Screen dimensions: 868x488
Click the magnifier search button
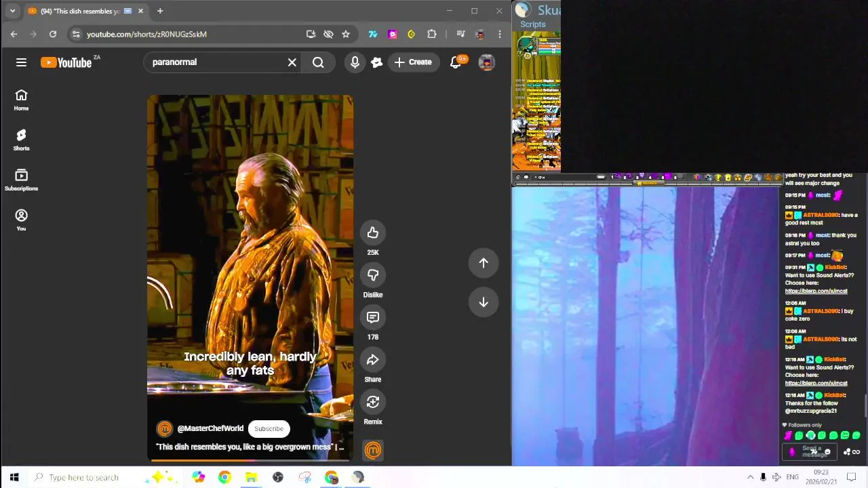318,62
